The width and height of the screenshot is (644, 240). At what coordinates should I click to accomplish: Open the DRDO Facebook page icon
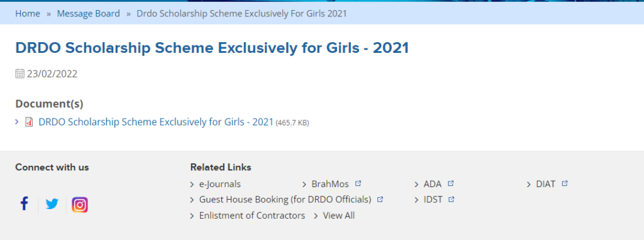[x=25, y=203]
